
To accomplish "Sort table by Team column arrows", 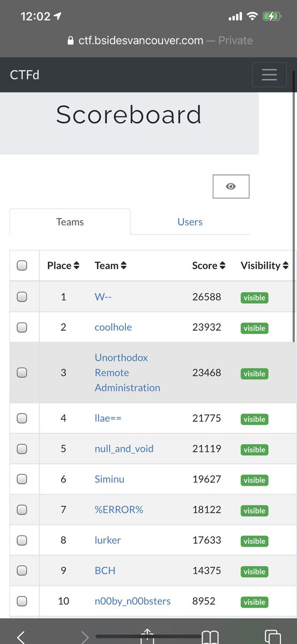I will coord(124,266).
